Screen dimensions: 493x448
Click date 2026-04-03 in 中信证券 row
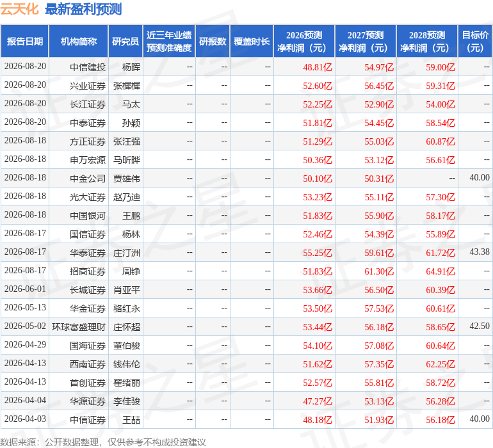(x=25, y=419)
